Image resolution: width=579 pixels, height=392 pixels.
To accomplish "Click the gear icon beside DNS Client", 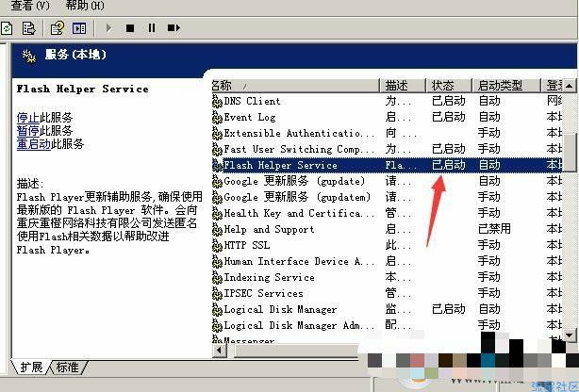I will pos(217,101).
